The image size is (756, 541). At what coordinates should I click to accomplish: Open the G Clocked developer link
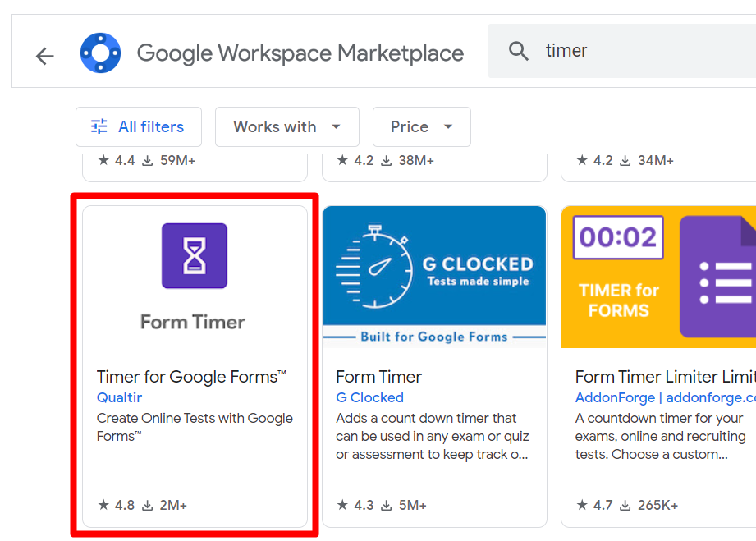pos(369,397)
